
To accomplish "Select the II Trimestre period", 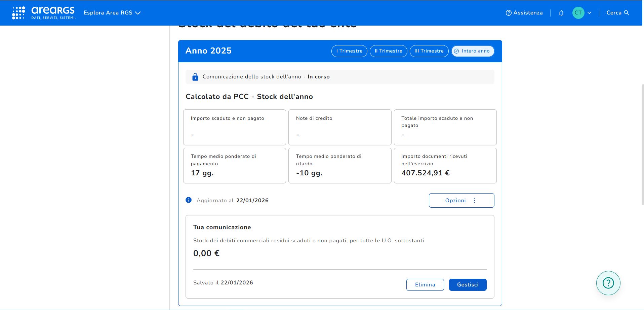I will tap(388, 51).
